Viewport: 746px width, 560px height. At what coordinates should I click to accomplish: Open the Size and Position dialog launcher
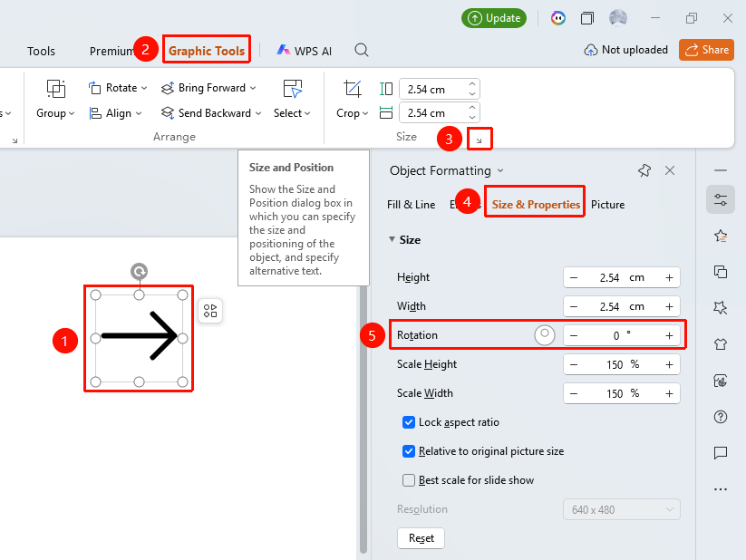click(480, 140)
